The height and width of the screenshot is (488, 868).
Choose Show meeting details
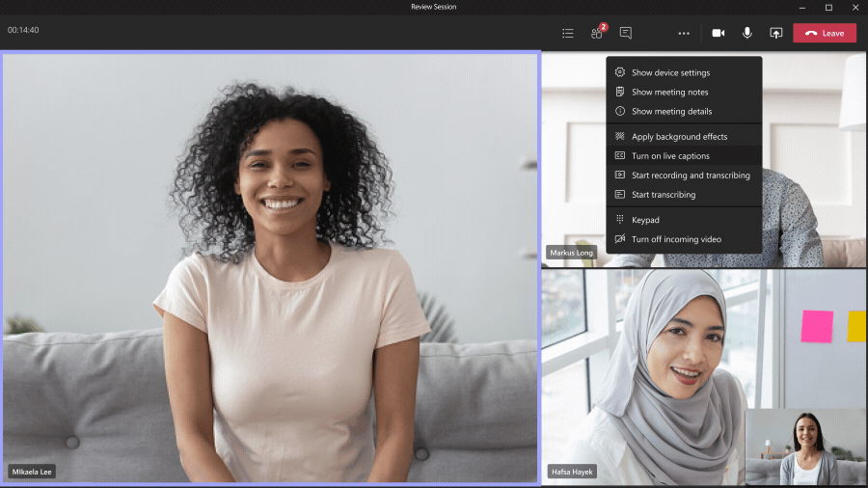point(671,111)
